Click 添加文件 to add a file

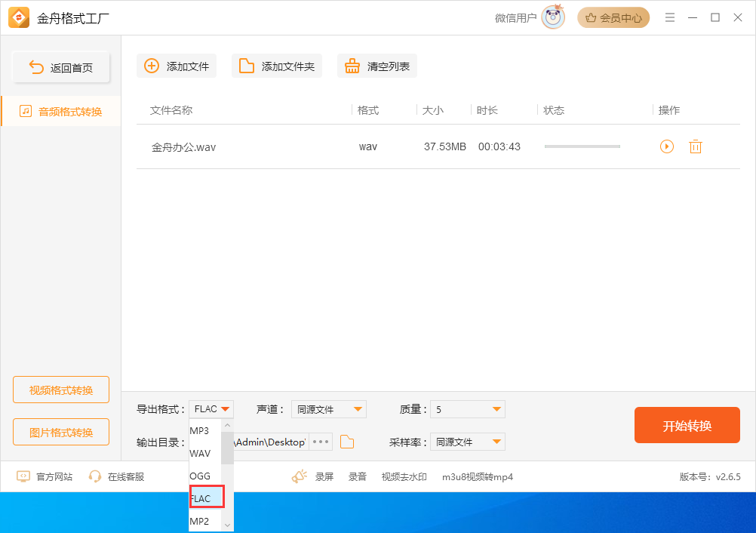(177, 66)
